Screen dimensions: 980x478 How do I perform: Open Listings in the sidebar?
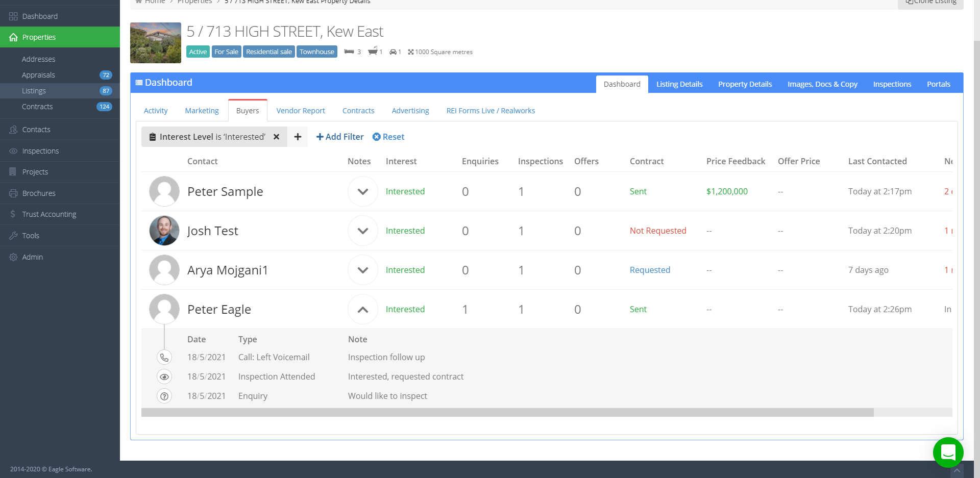coord(34,91)
